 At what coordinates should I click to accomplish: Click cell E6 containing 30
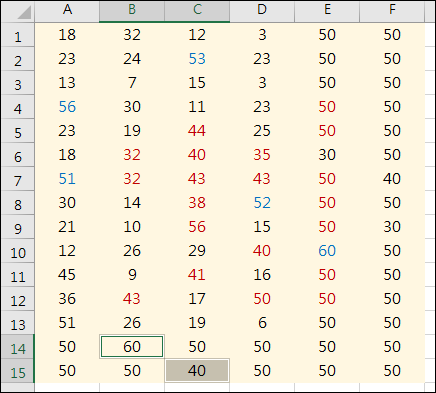coord(327,155)
